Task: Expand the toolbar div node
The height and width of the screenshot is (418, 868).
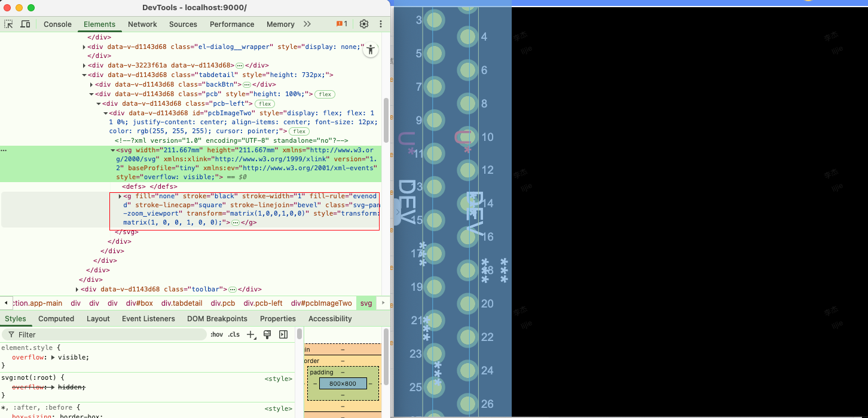Action: point(77,290)
